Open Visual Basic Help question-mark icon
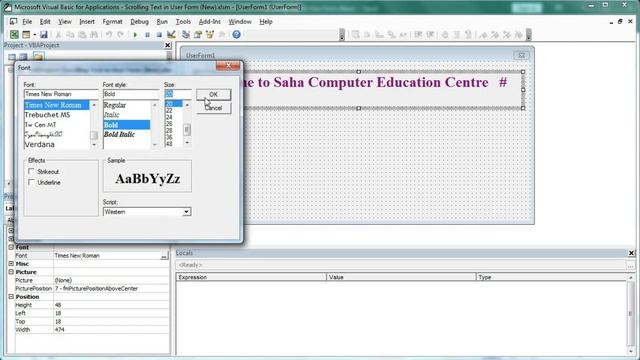The width and height of the screenshot is (640, 360). tap(236, 35)
